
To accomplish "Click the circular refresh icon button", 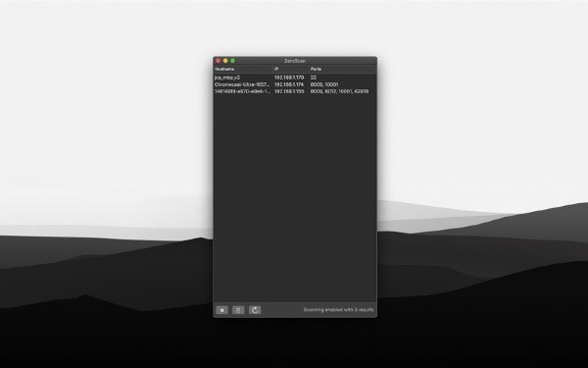I will tap(255, 310).
